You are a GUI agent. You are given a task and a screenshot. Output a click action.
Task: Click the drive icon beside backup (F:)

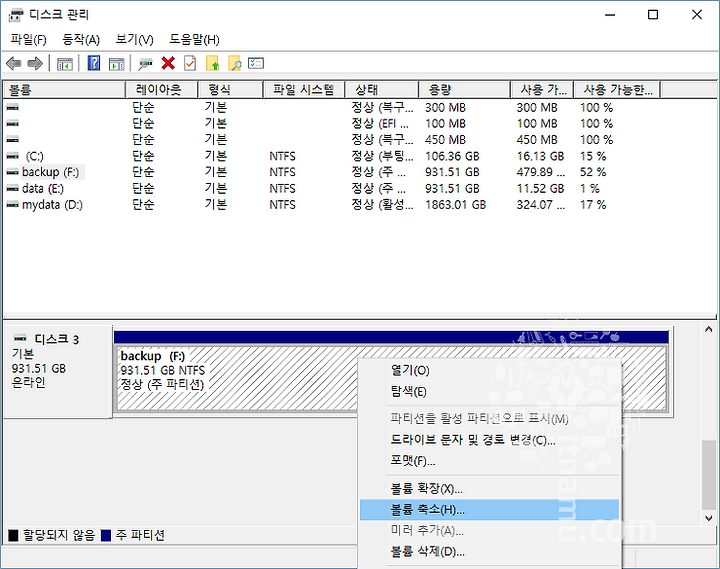(x=12, y=173)
